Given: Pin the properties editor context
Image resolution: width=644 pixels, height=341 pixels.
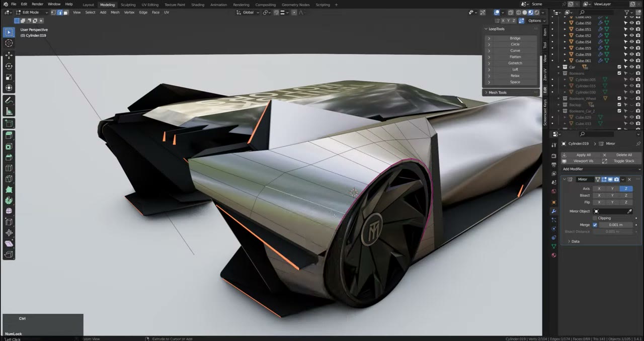Looking at the screenshot, I should (x=638, y=143).
